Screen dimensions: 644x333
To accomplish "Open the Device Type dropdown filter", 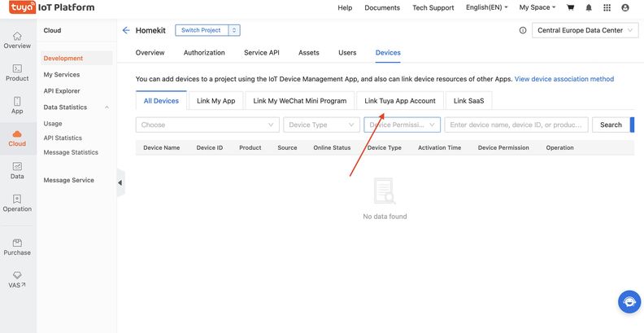I will [321, 125].
